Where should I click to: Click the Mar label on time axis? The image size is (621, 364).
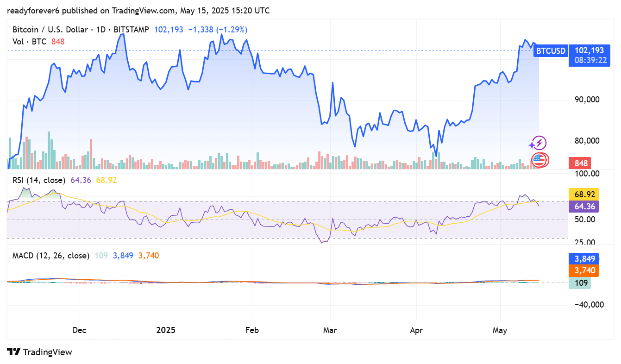(x=329, y=330)
